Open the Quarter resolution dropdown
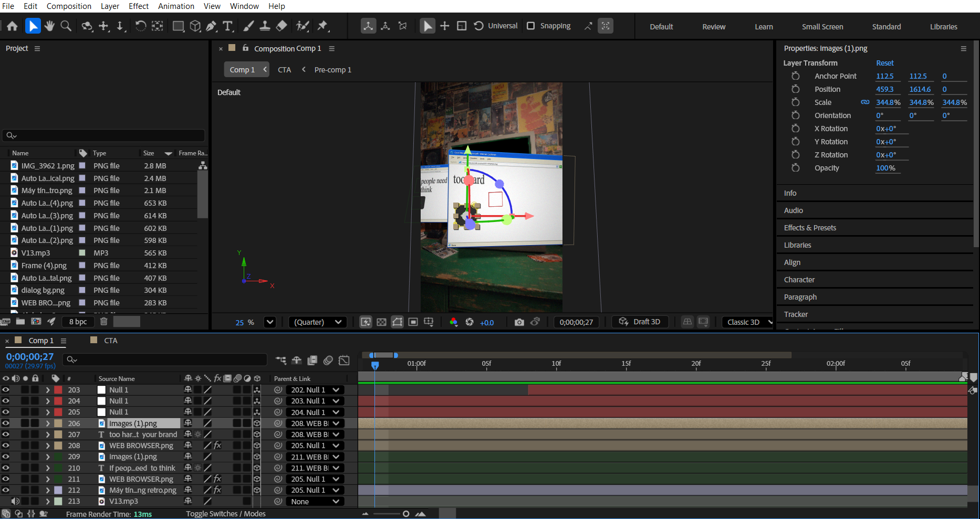Image resolution: width=980 pixels, height=519 pixels. click(317, 322)
